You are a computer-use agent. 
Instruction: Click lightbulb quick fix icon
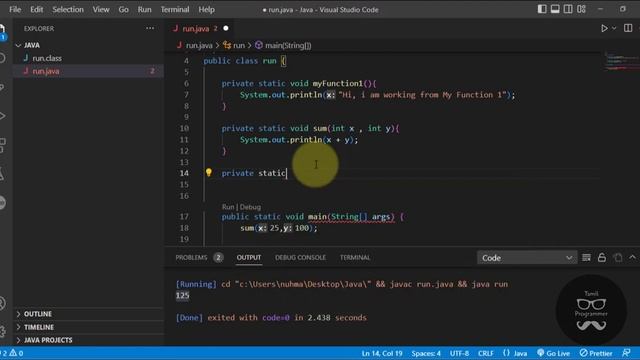click(209, 172)
